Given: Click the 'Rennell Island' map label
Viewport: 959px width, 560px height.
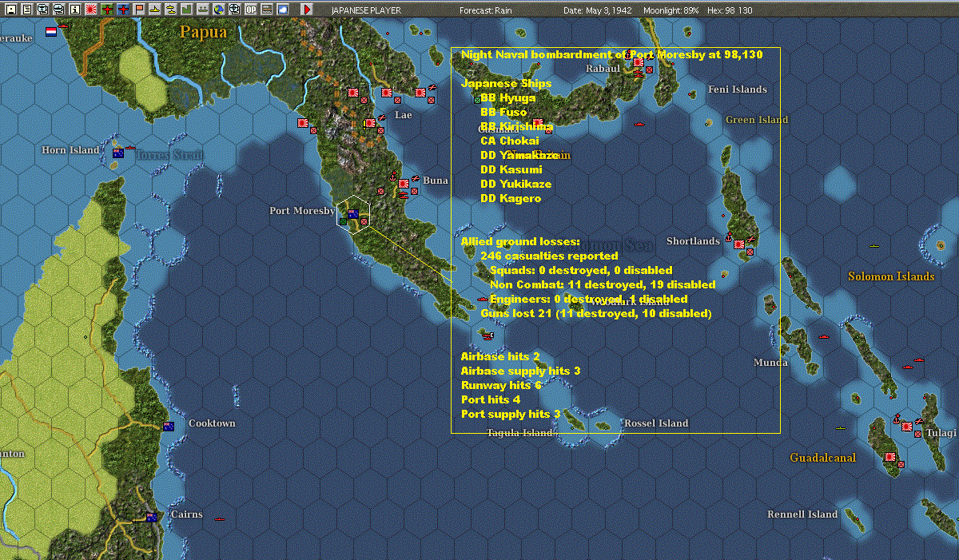Looking at the screenshot, I should (x=802, y=514).
